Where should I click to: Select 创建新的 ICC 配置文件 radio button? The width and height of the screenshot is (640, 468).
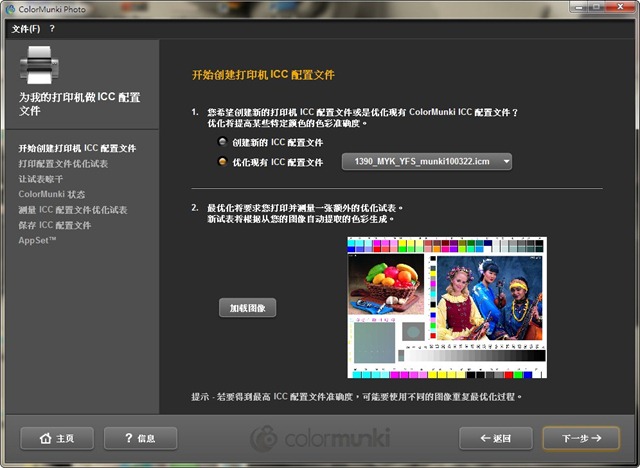(x=222, y=142)
